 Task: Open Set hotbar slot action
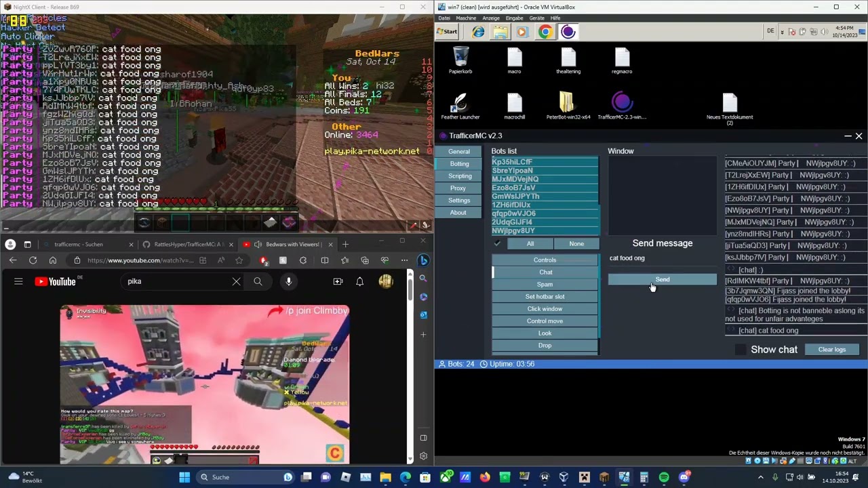[545, 296]
